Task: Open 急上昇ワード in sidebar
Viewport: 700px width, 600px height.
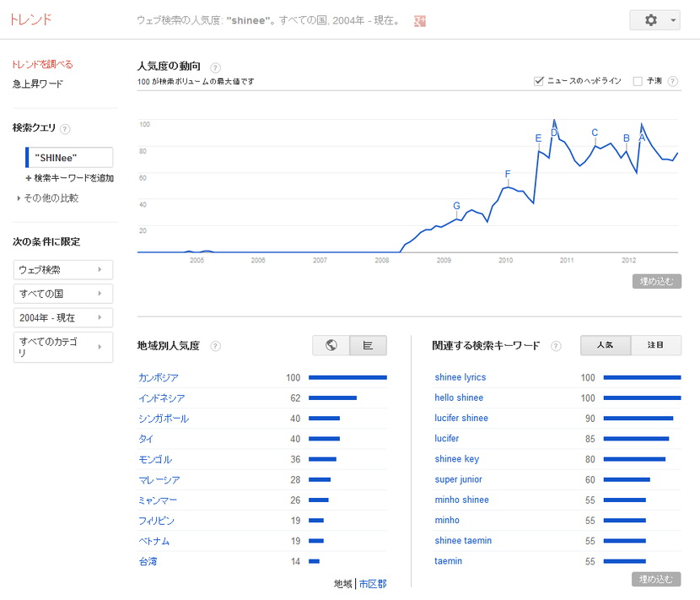Action: click(x=38, y=84)
